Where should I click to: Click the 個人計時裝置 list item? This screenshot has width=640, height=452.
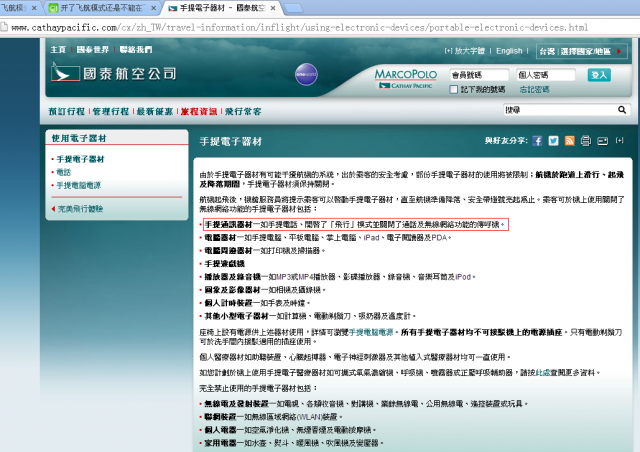click(257, 303)
